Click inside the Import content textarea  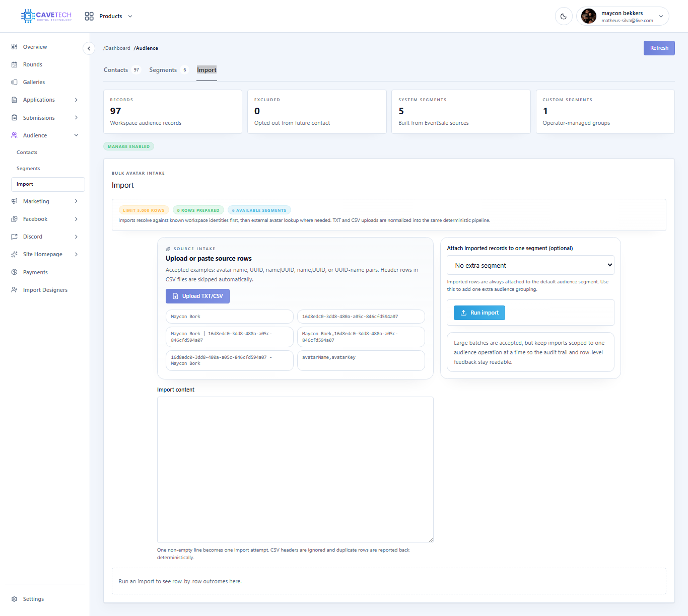(x=295, y=470)
